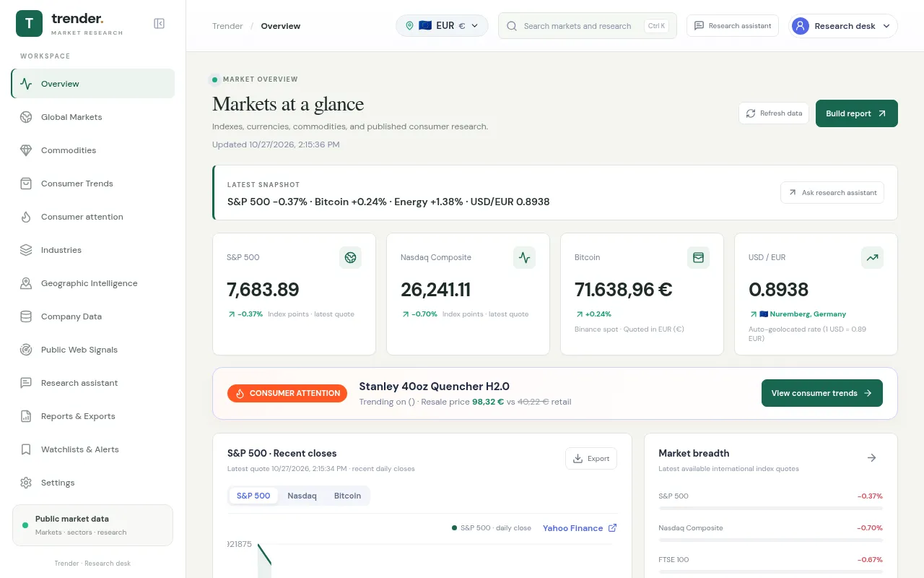This screenshot has height=578, width=924.
Task: Click the Refresh data button
Action: 774,113
